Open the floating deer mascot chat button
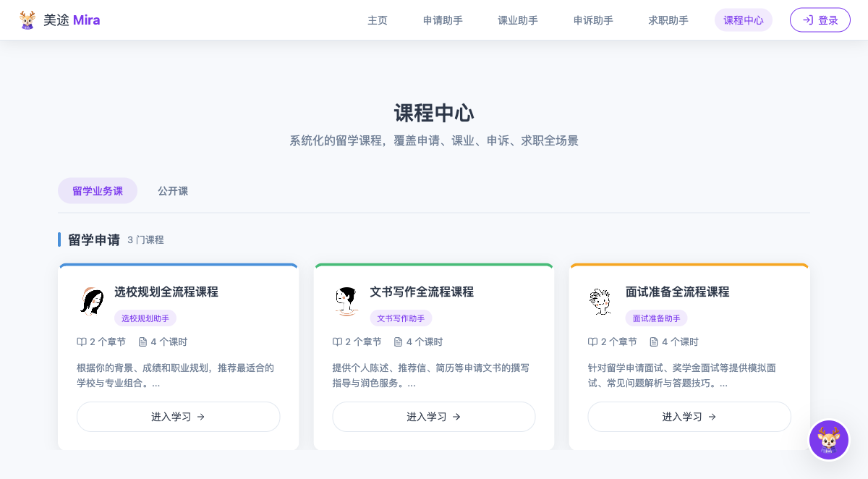This screenshot has width=868, height=479. coord(829,440)
